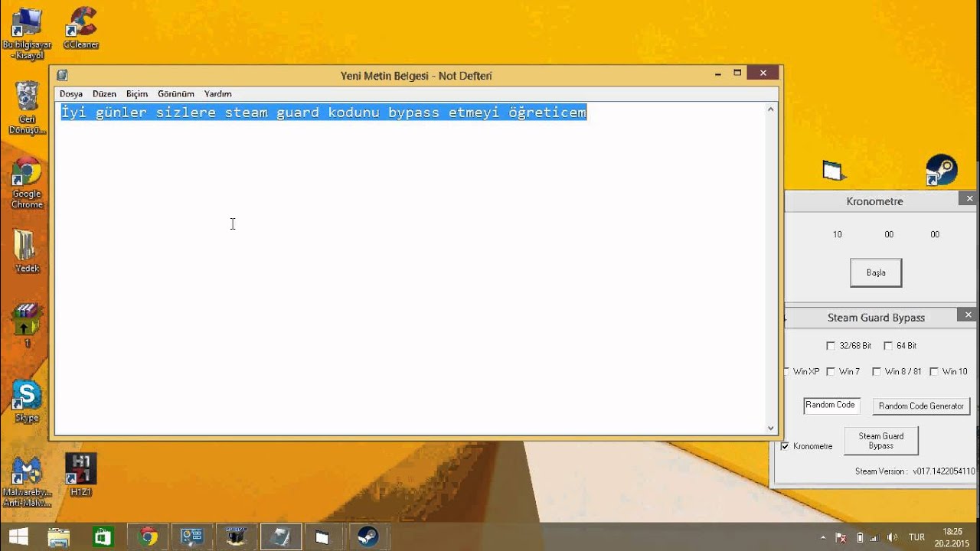Viewport: 980px width, 551px height.
Task: Open Steam from the taskbar
Action: [x=367, y=536]
